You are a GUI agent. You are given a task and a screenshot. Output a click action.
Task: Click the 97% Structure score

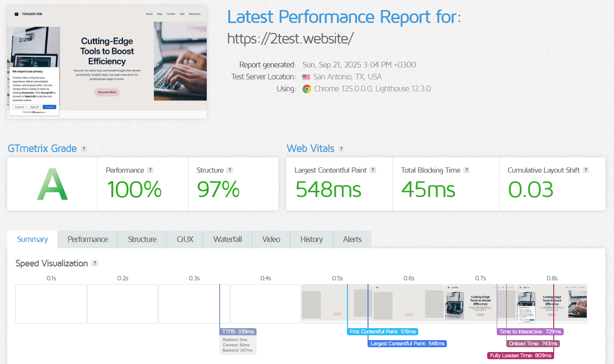point(218,189)
